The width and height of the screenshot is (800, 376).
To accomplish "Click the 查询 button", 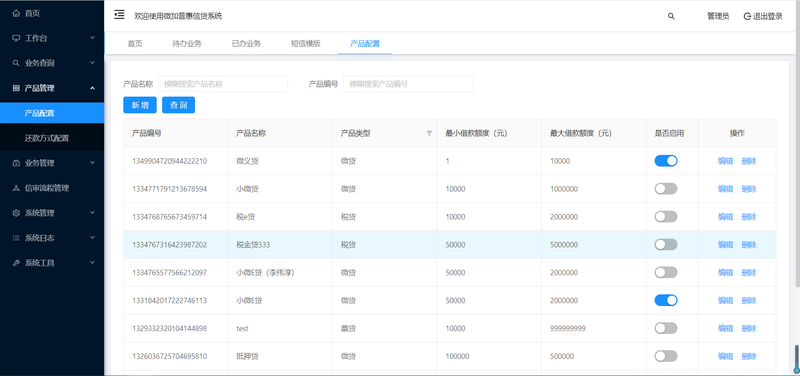I will click(x=179, y=105).
